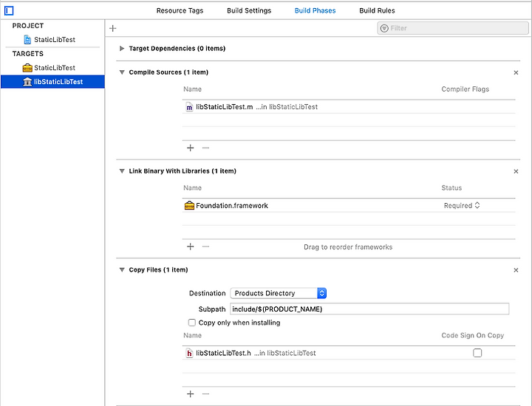Collapse Copy Files section

(122, 269)
